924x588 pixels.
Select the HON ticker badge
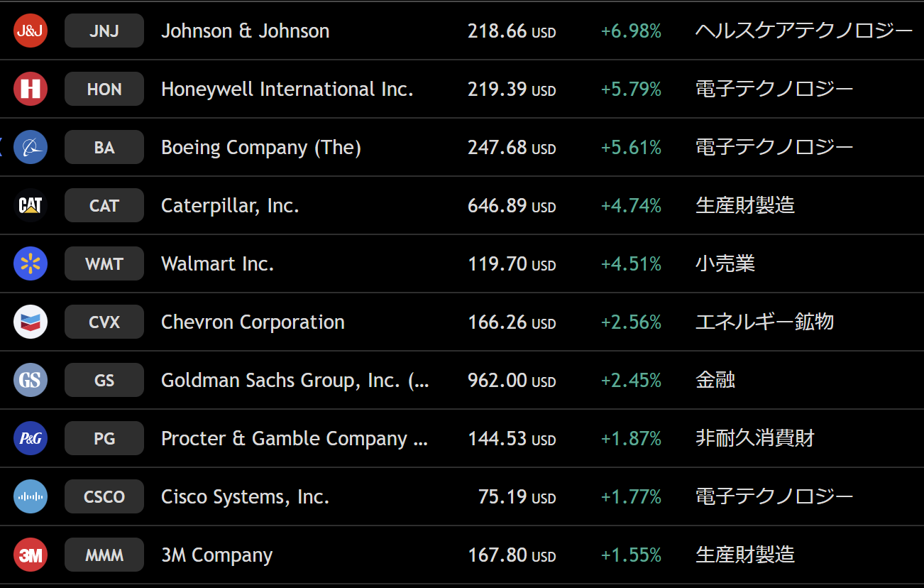pos(104,89)
